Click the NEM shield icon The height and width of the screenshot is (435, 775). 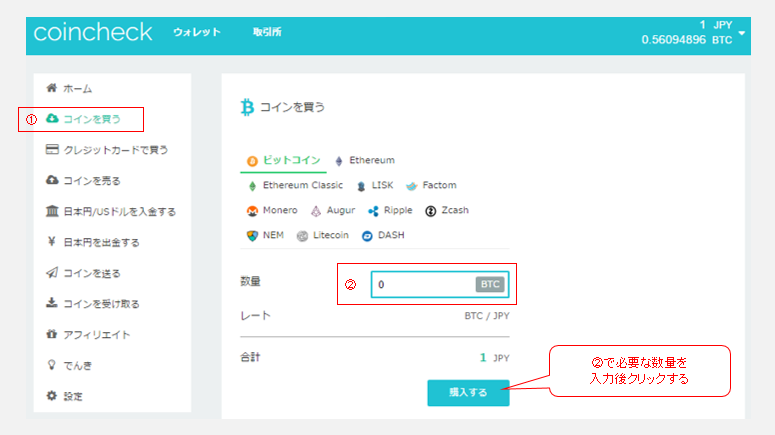coord(252,236)
